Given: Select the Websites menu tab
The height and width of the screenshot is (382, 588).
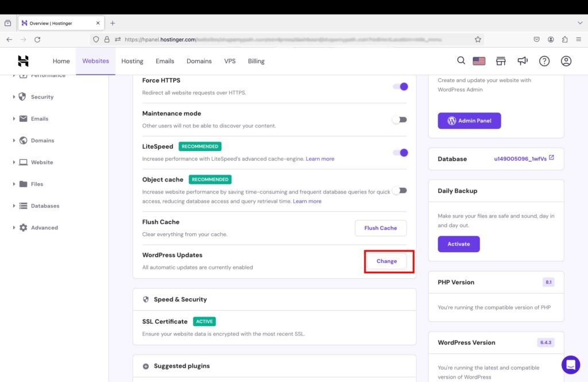Looking at the screenshot, I should pyautogui.click(x=96, y=61).
